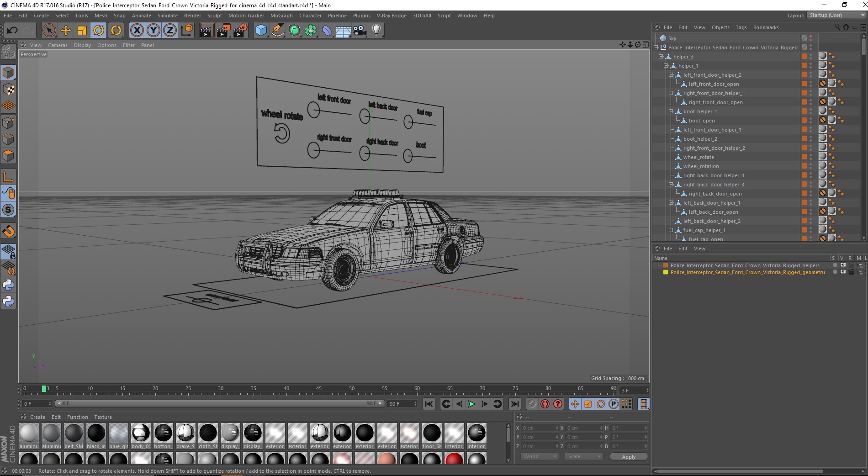This screenshot has height=476, width=868.
Task: Open the Mesh menu
Action: click(x=101, y=16)
